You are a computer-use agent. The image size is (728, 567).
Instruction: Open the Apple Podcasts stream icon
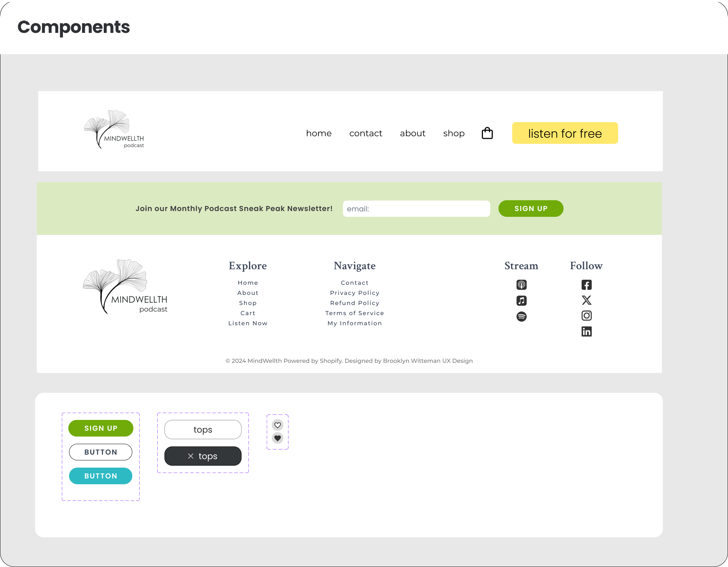pyautogui.click(x=521, y=285)
